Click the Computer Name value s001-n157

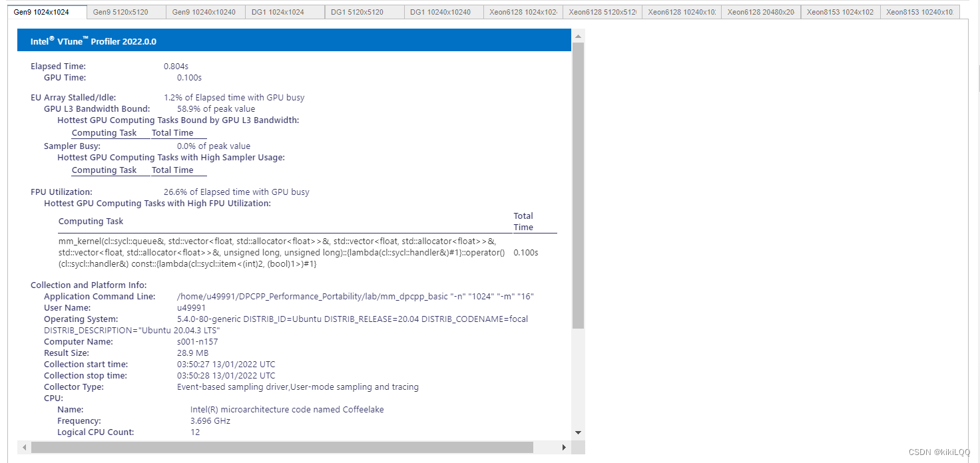pyautogui.click(x=197, y=341)
